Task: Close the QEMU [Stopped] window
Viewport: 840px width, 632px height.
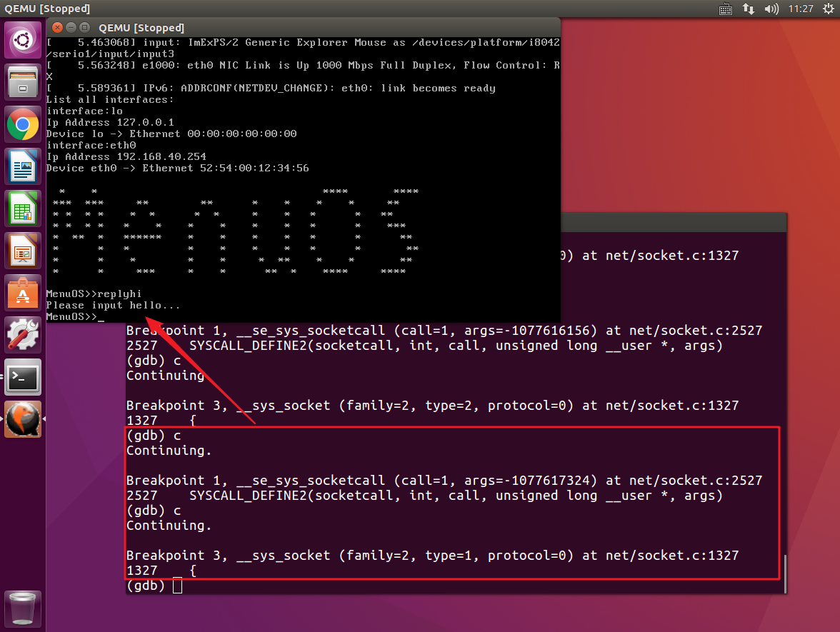Action: (57, 27)
